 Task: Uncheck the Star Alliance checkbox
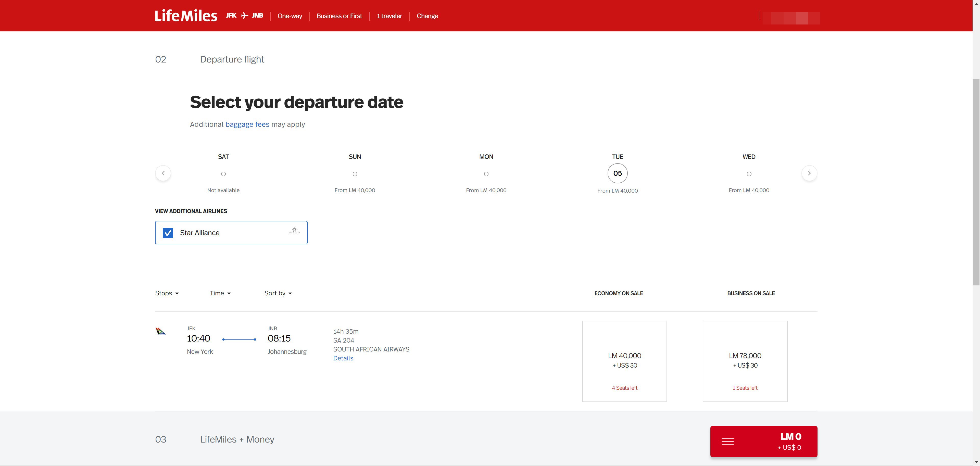[168, 233]
